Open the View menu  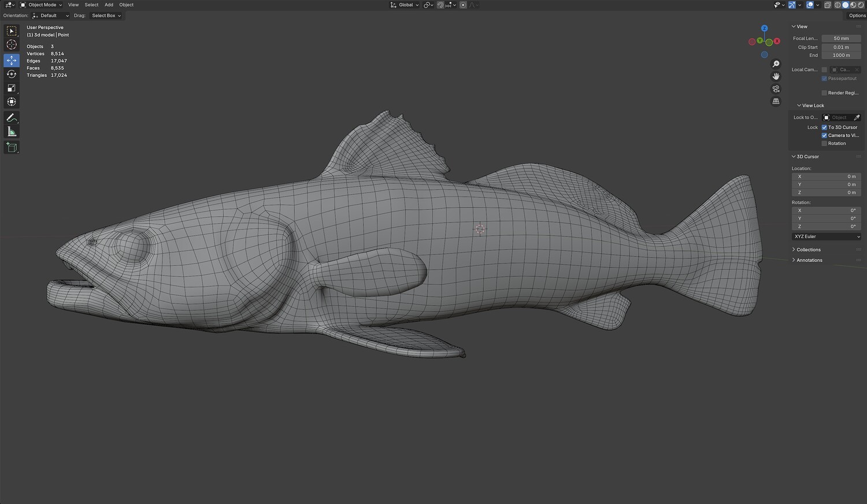click(x=73, y=5)
